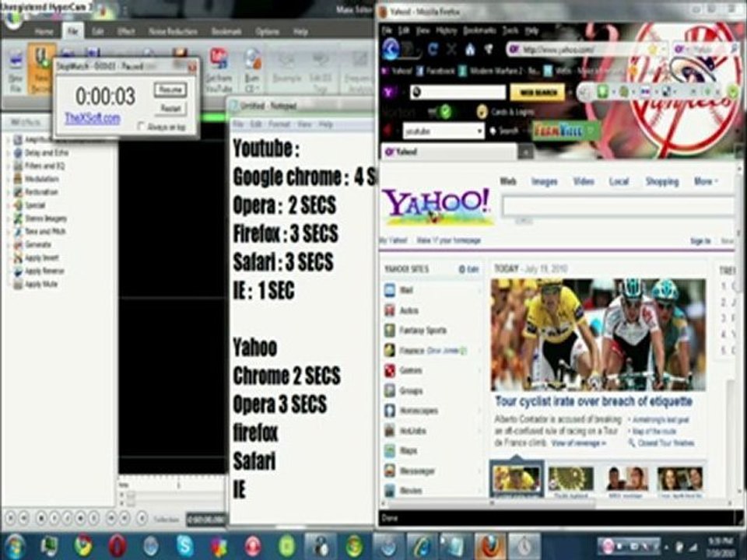Image resolution: width=747 pixels, height=560 pixels.
Task: Select Time and Pitch in effects tree
Action: 45,232
